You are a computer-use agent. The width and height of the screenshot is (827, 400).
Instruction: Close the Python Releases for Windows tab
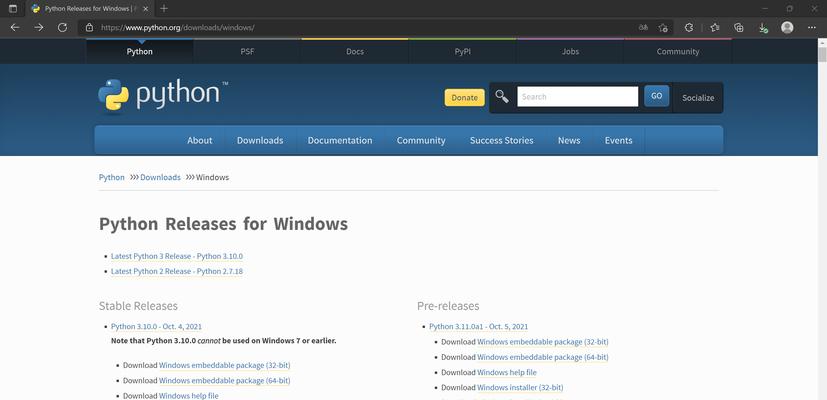tap(146, 9)
